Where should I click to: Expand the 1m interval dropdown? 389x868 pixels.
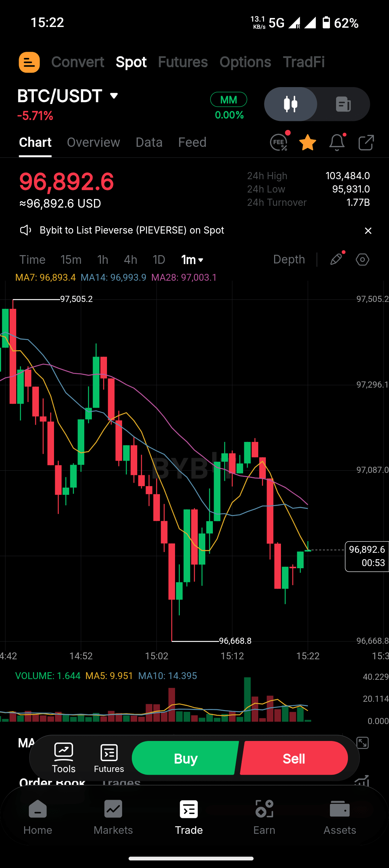click(x=192, y=259)
